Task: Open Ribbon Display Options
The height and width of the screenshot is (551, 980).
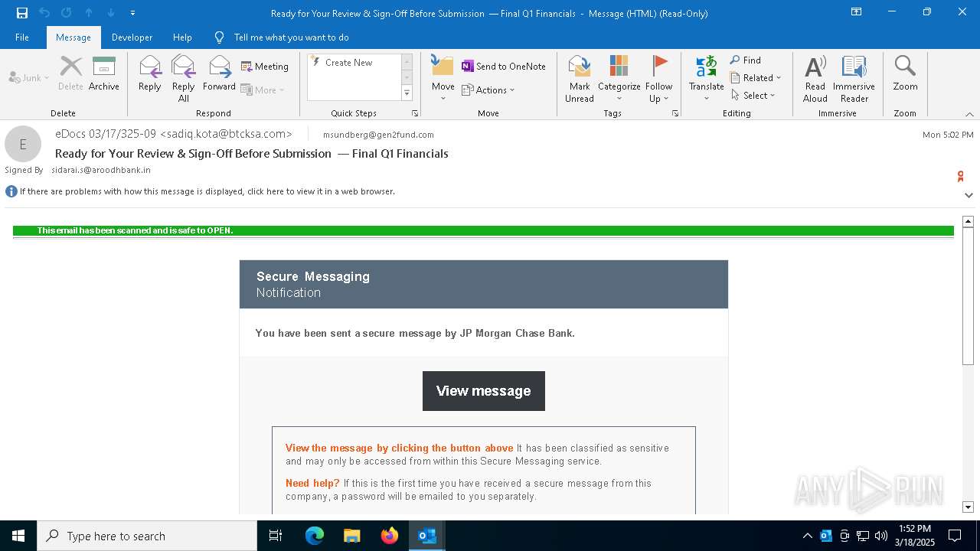Action: pyautogui.click(x=857, y=12)
